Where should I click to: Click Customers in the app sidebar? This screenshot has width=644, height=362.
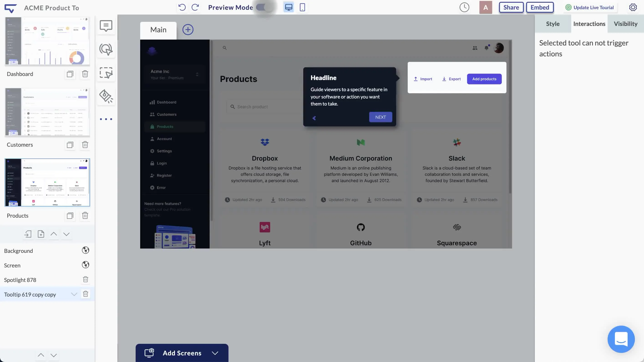175,114
